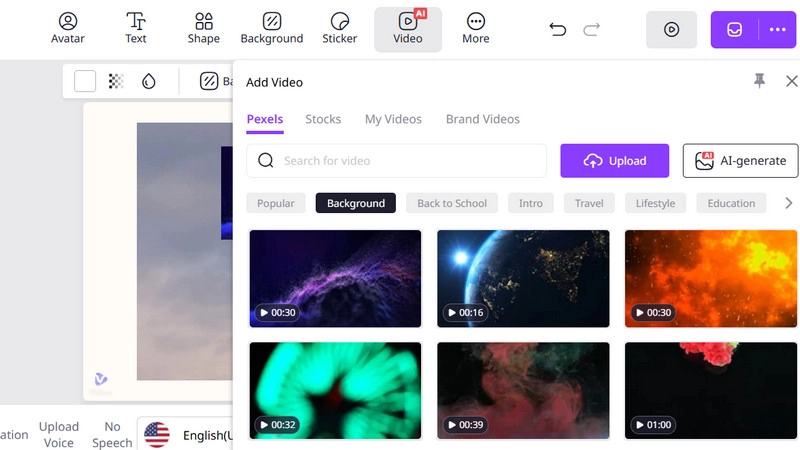Open the English language dropdown
Screen dimensions: 800x450
pos(185,435)
